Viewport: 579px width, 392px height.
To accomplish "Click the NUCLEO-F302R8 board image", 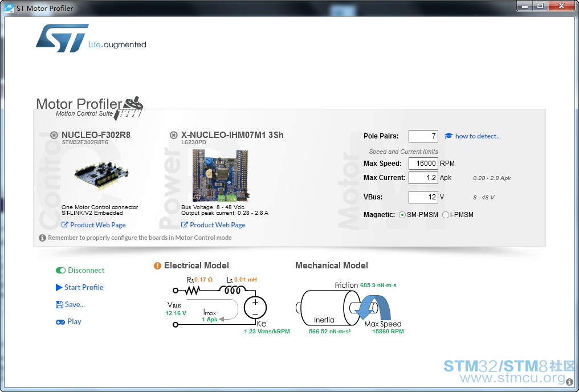I will coord(101,175).
